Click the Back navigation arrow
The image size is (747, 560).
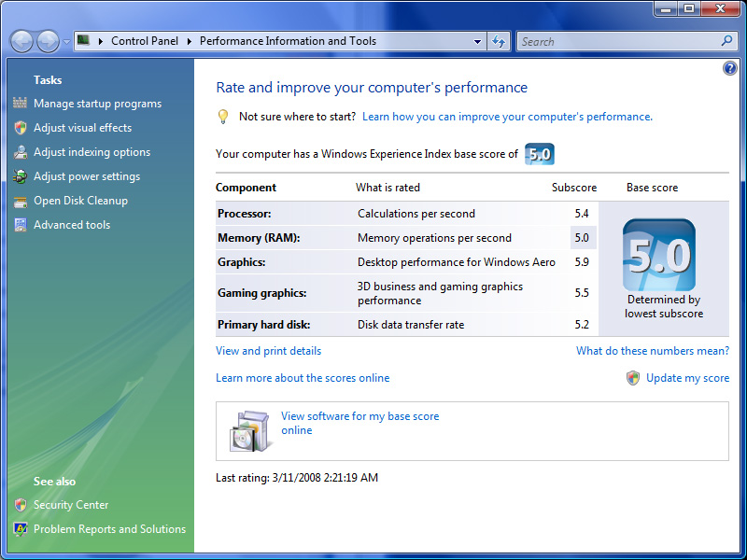(x=21, y=41)
